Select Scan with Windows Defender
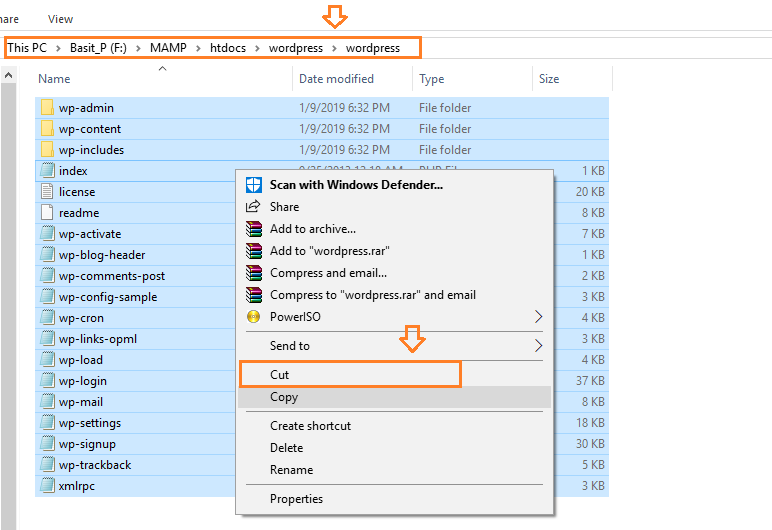Screen dimensions: 772x530 (x=394, y=185)
